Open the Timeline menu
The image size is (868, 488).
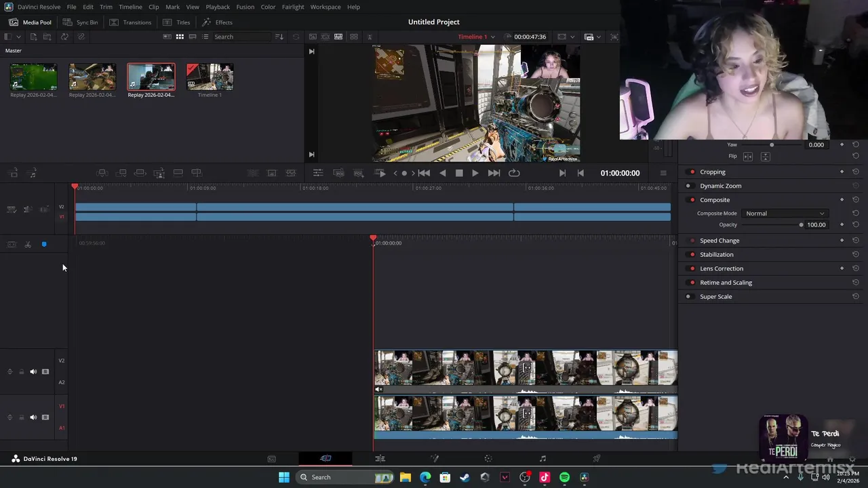pos(130,7)
